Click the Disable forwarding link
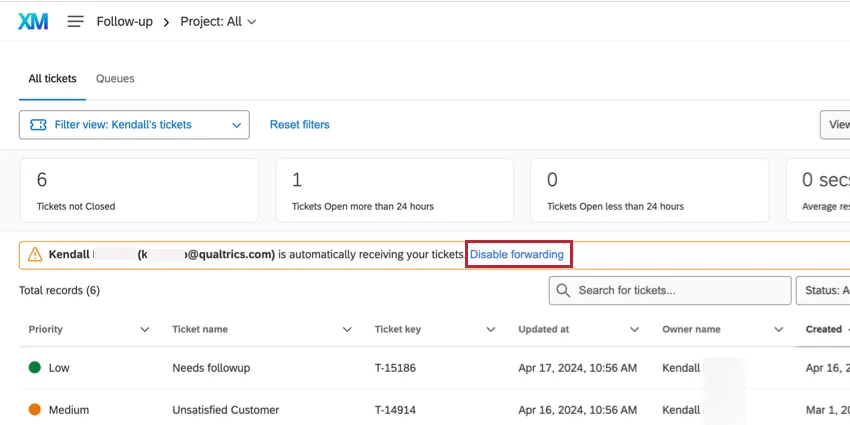The height and width of the screenshot is (425, 850). [x=517, y=255]
